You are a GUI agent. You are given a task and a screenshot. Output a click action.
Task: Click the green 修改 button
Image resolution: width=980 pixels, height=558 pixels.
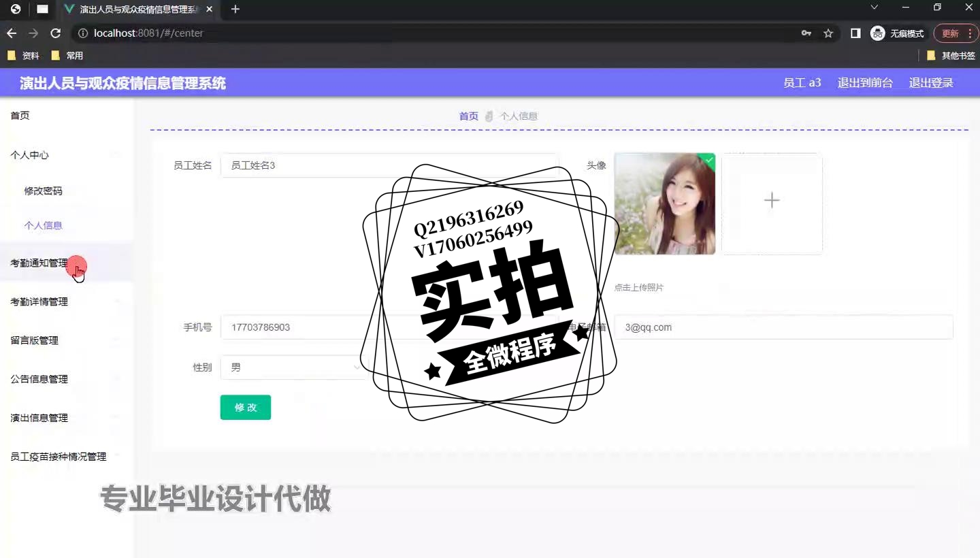click(x=246, y=408)
